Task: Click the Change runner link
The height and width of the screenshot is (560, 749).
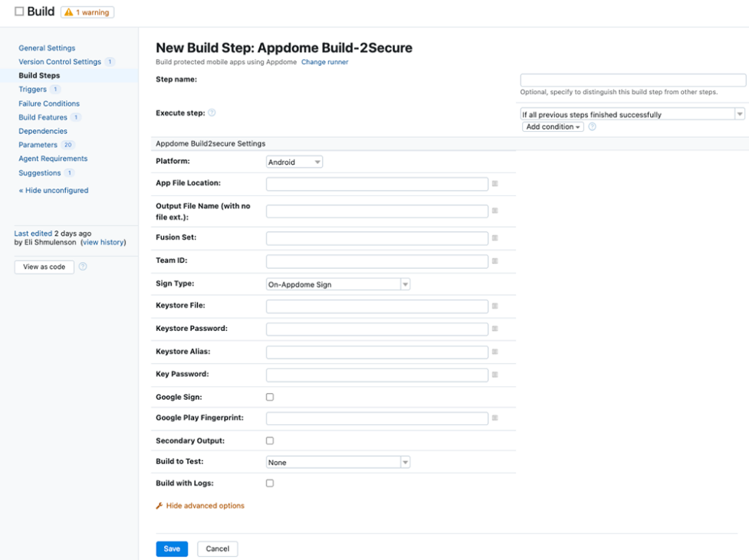Action: pos(324,62)
